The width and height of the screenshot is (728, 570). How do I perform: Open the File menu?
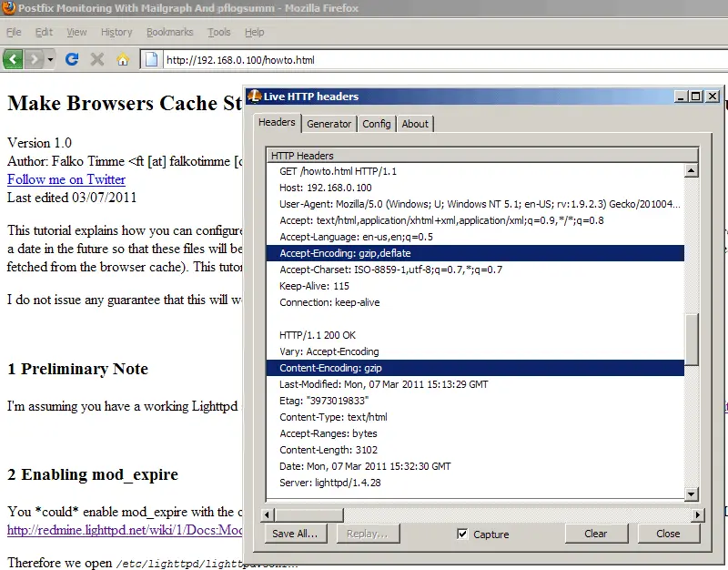tap(14, 32)
